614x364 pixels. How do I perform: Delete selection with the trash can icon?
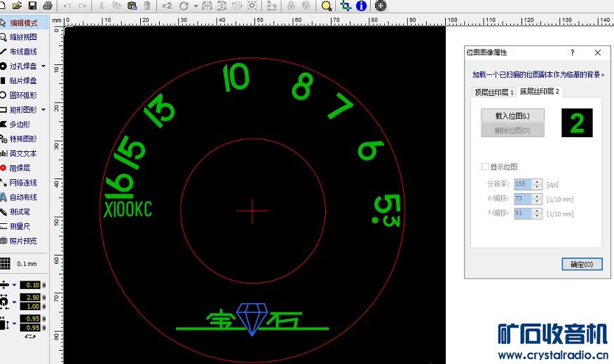pyautogui.click(x=147, y=6)
